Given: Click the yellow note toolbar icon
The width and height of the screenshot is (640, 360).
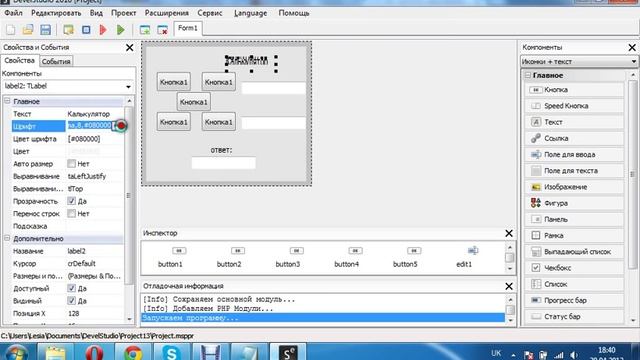Looking at the screenshot, I should [69, 29].
